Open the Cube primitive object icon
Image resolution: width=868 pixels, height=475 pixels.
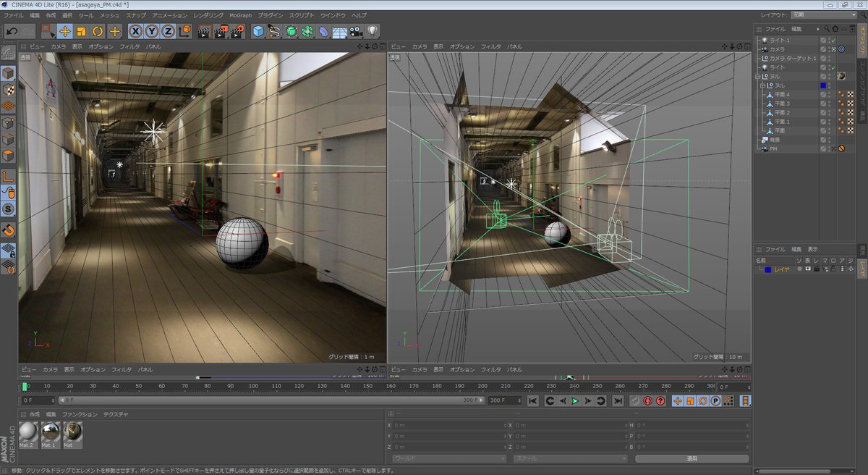[258, 31]
